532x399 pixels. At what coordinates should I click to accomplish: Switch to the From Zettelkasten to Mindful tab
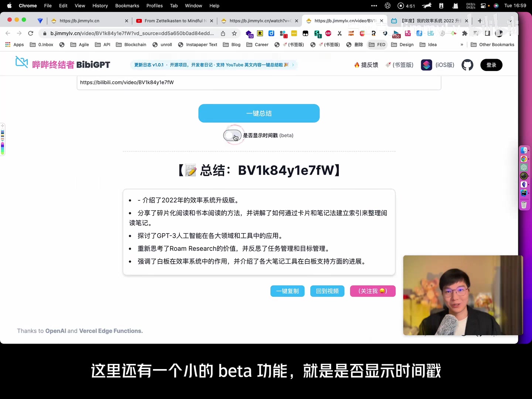[174, 21]
